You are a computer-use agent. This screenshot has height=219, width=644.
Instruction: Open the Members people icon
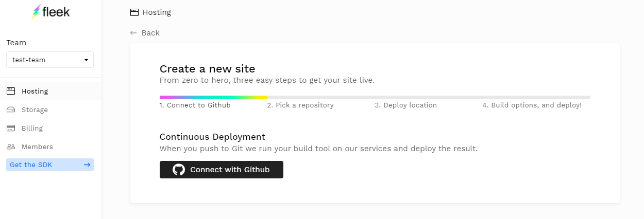point(11,147)
